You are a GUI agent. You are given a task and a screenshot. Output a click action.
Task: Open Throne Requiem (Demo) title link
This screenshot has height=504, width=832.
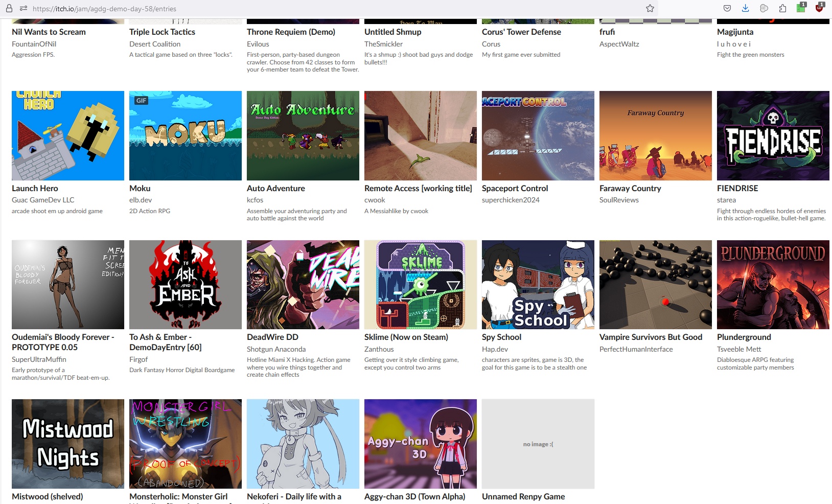291,32
